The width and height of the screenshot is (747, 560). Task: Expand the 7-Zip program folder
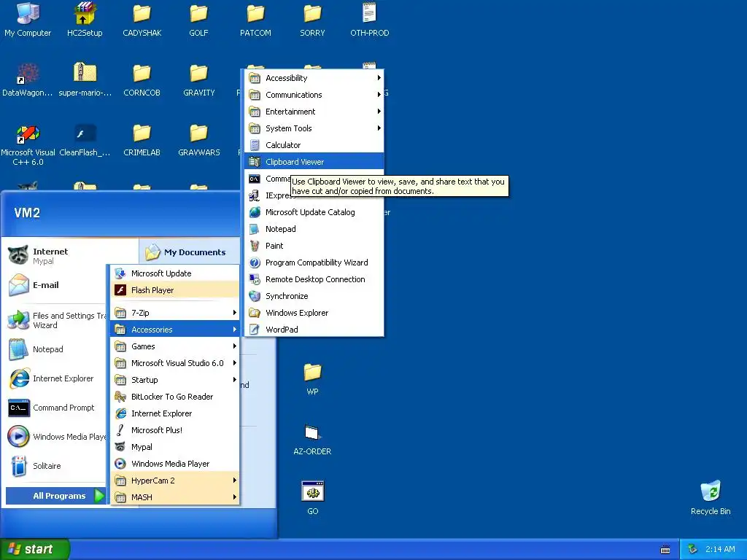tap(175, 313)
